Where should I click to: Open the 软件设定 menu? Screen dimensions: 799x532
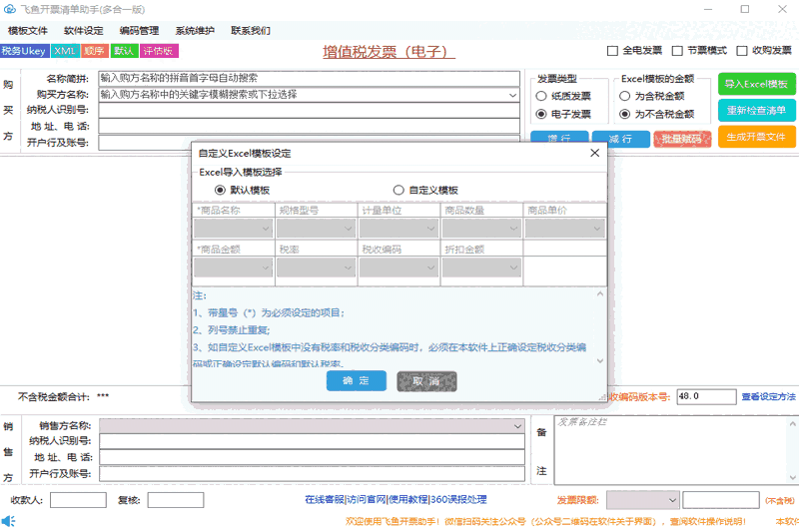[x=84, y=31]
